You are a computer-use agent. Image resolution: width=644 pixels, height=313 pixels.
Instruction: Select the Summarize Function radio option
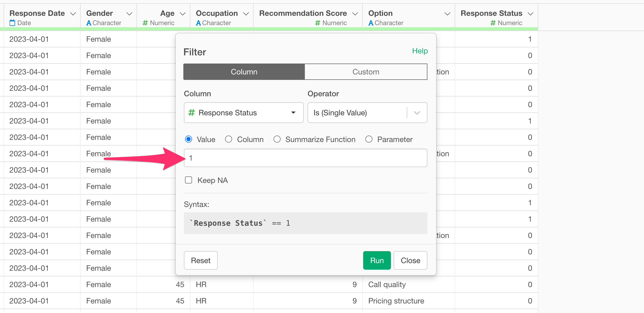(x=277, y=139)
